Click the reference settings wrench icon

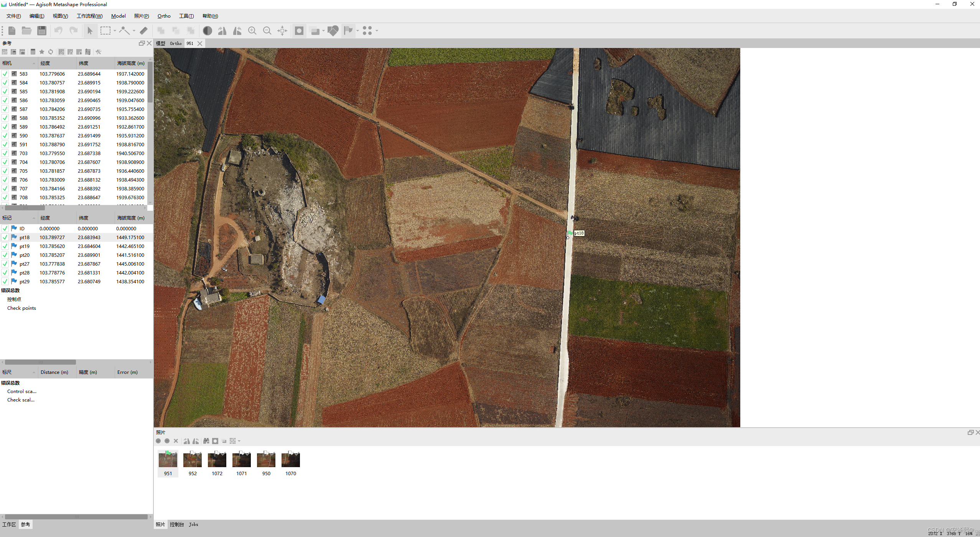[x=99, y=52]
